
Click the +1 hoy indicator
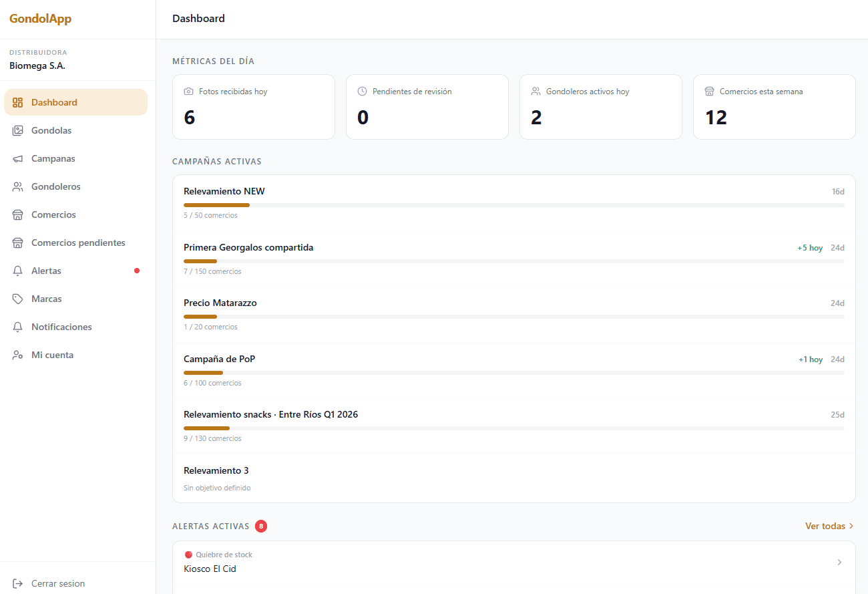click(x=811, y=359)
